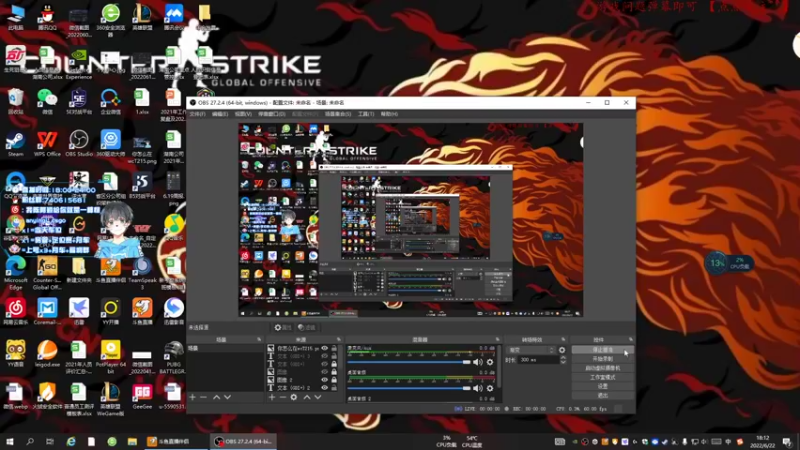800x450 pixels.
Task: Toggle lock on 文本 (GDI+) 2 source
Action: coord(334,388)
